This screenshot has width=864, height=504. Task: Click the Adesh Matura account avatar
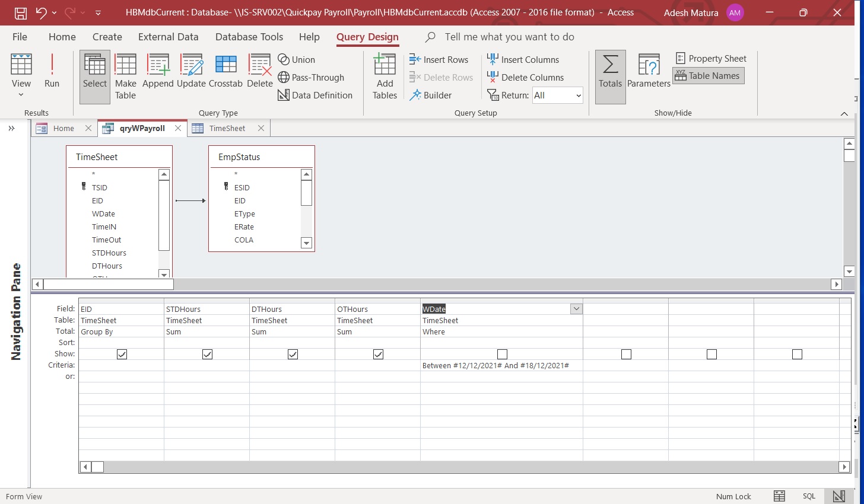click(x=735, y=12)
